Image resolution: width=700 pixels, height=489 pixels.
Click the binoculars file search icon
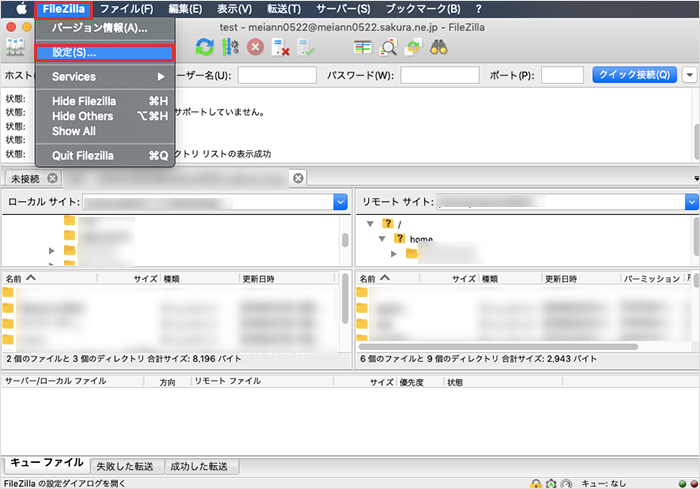point(438,47)
